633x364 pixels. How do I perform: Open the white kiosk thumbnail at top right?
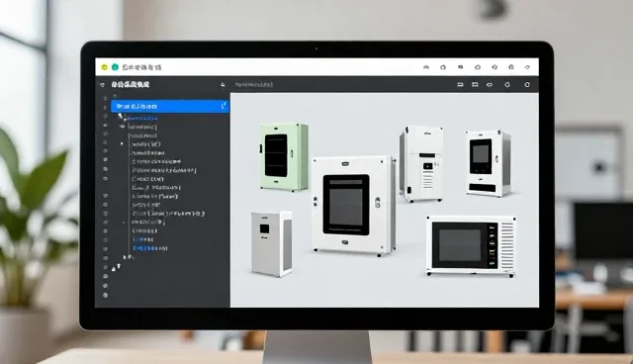click(488, 163)
